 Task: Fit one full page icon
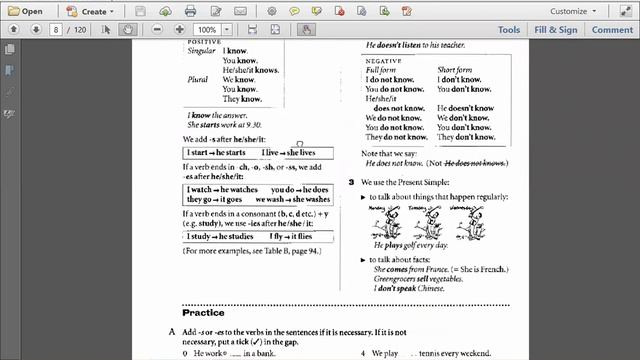[x=276, y=29]
